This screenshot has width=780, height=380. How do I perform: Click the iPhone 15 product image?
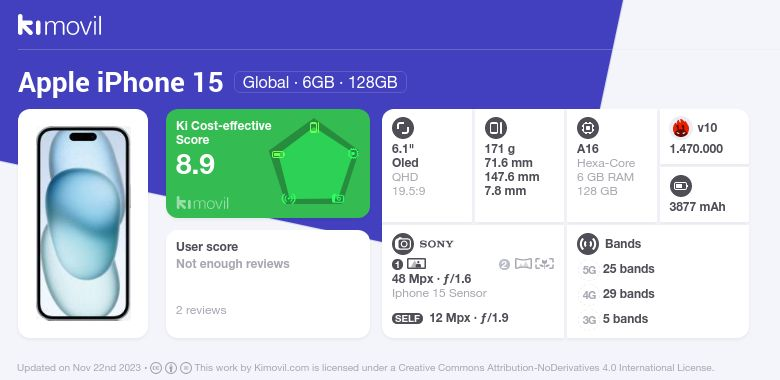tap(83, 223)
